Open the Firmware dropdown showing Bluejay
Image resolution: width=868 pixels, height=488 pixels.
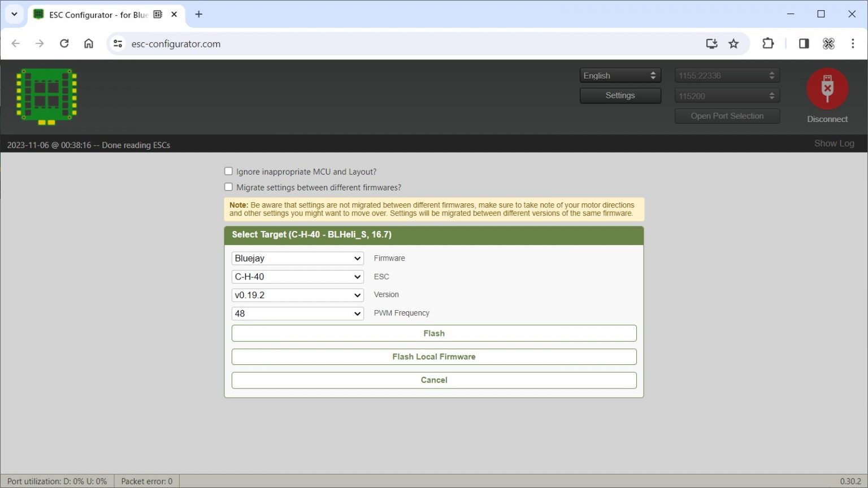[298, 258]
